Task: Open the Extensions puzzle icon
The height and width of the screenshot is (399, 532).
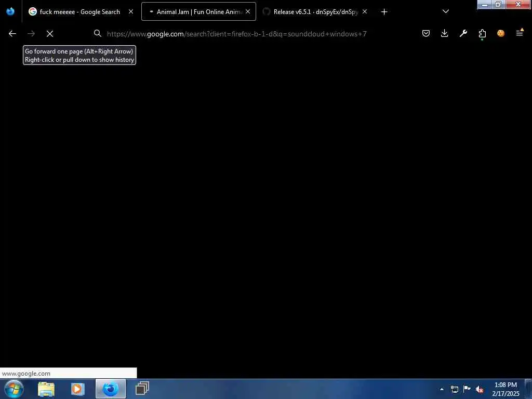Action: (482, 33)
